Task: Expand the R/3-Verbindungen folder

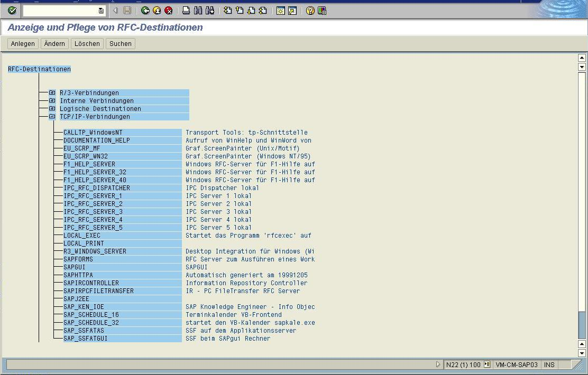Action: [x=52, y=92]
